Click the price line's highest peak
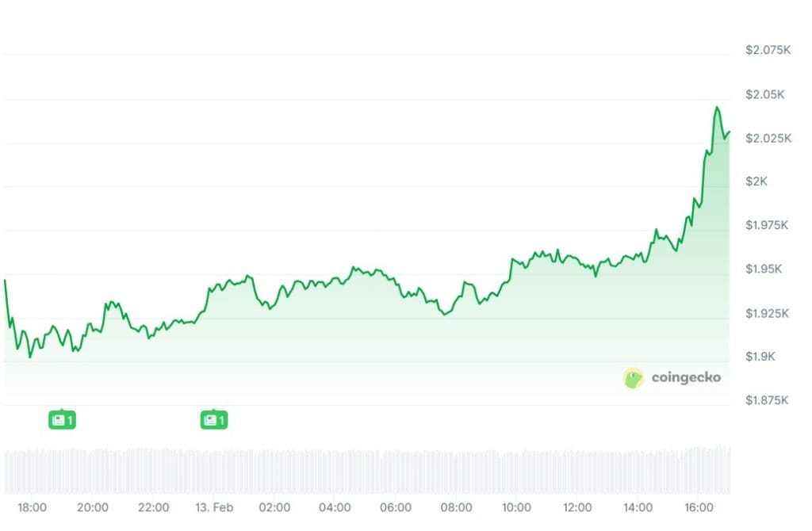812x531 pixels. 717,108
